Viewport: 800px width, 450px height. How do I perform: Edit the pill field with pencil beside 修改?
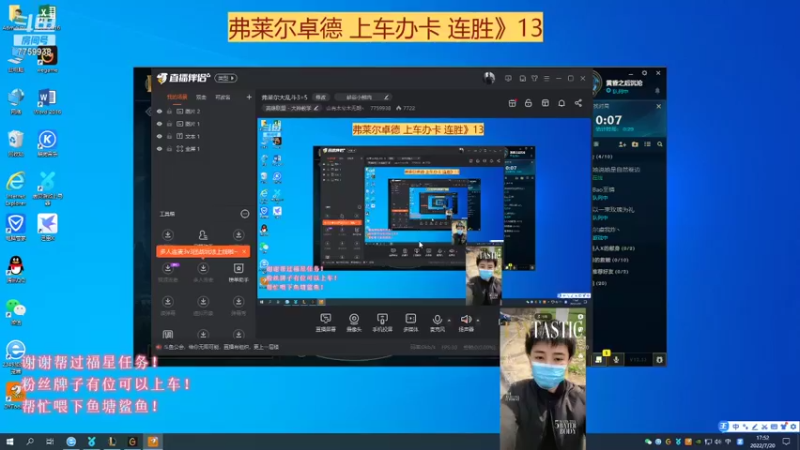tap(364, 97)
